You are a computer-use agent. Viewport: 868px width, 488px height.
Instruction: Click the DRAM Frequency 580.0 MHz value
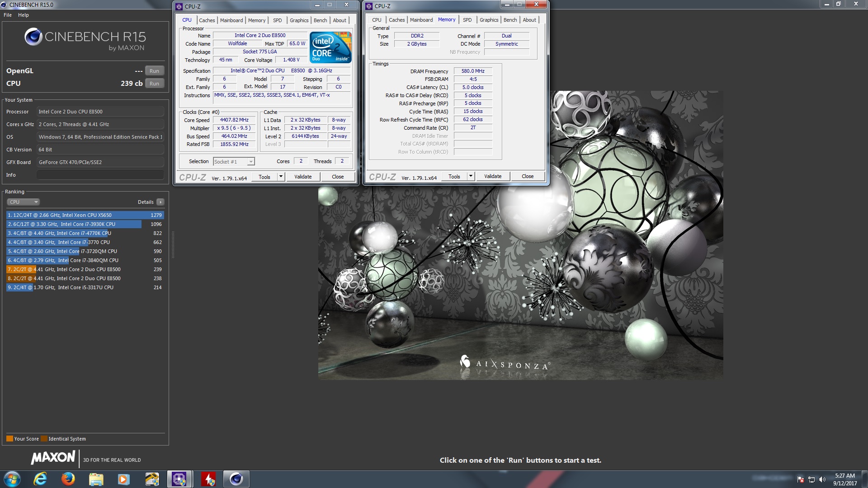pos(473,71)
